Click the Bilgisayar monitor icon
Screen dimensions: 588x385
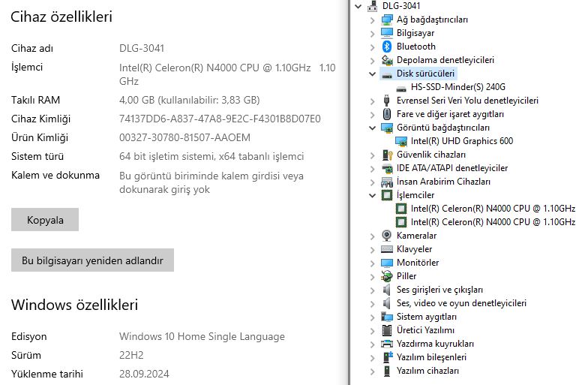click(x=387, y=33)
